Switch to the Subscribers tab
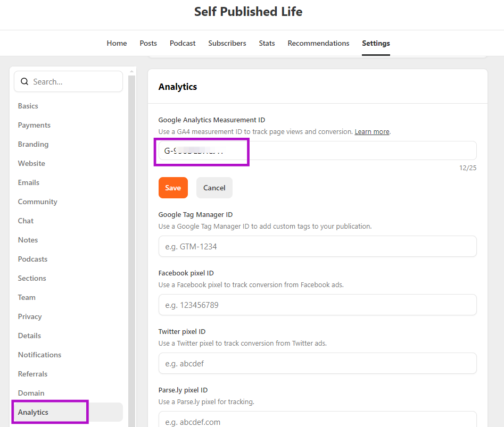The height and width of the screenshot is (427, 504). 227,43
